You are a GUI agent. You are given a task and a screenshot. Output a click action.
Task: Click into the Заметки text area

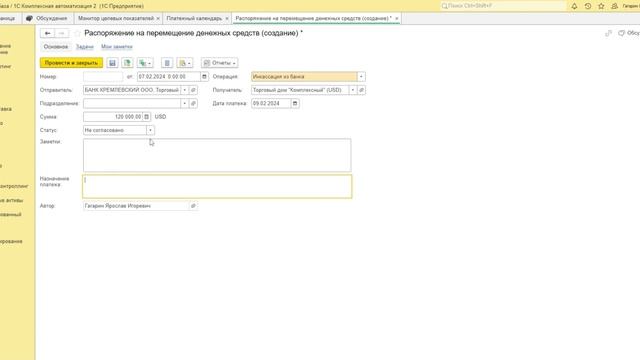click(x=217, y=155)
